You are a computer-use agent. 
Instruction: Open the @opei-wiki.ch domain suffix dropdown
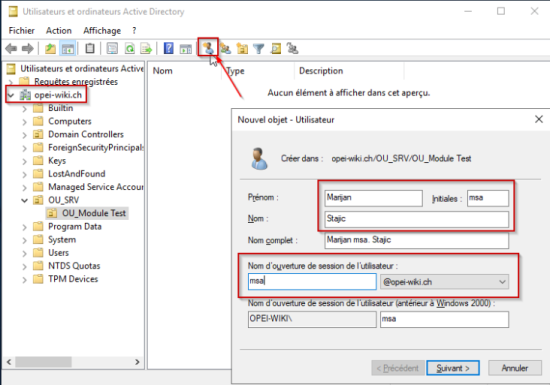(444, 282)
